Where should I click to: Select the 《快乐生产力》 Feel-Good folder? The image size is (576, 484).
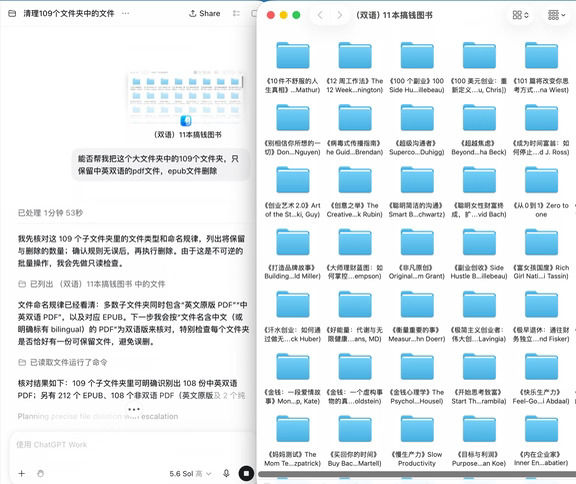click(x=541, y=366)
